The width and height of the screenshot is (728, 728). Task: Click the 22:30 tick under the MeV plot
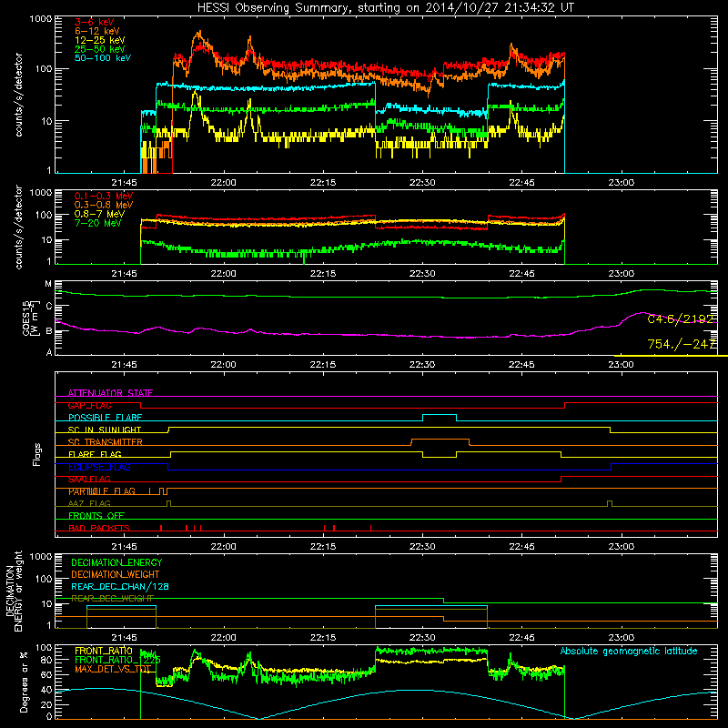422,274
